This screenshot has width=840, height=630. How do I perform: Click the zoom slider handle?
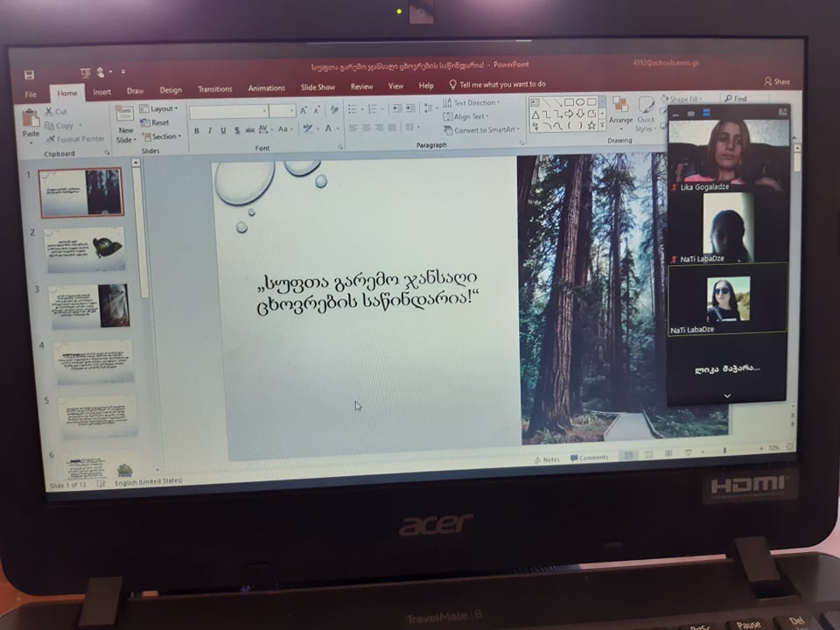tap(724, 451)
